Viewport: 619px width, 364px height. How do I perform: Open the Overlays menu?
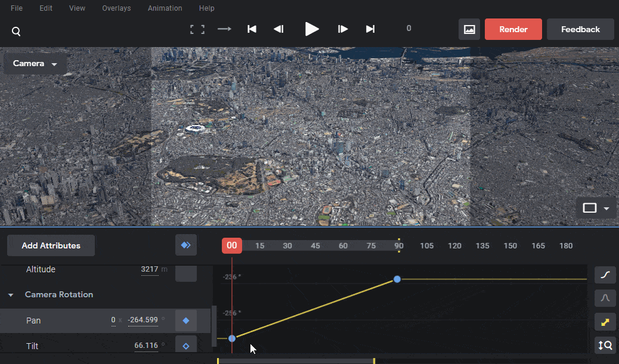click(x=116, y=8)
